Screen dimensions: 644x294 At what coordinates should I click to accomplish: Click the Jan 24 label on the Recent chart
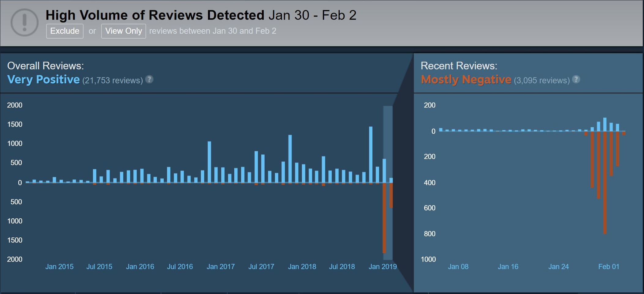[558, 267]
